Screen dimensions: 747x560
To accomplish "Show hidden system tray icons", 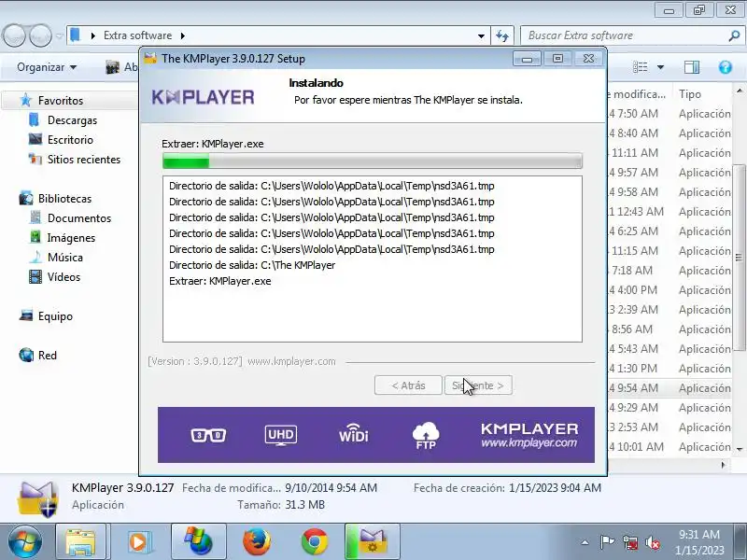I will pos(585,542).
